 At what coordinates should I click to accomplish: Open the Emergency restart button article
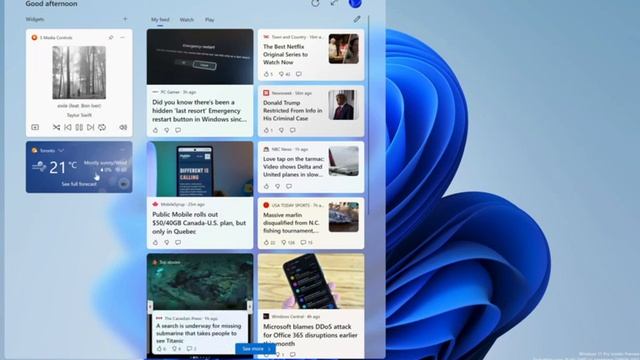200,111
